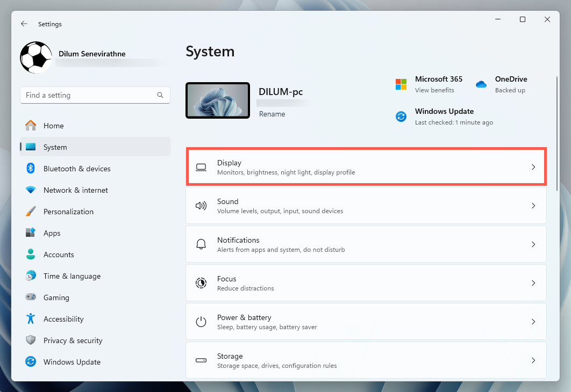Click the OneDrive cloud icon

tap(481, 84)
